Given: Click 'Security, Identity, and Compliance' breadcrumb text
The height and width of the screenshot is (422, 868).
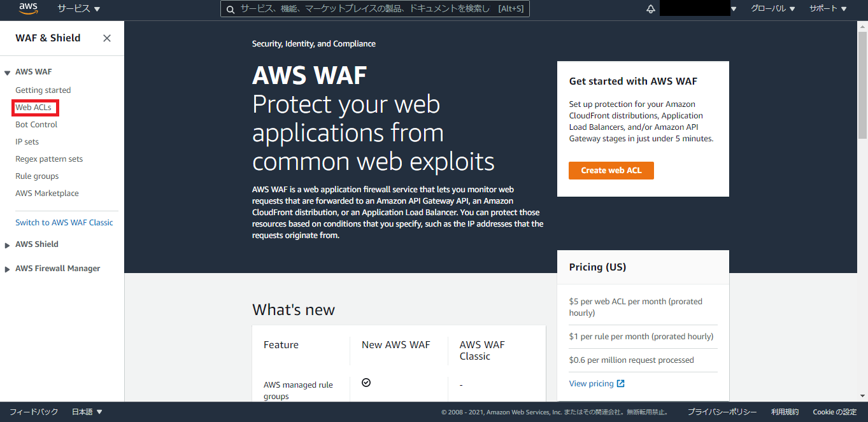Looking at the screenshot, I should [314, 44].
